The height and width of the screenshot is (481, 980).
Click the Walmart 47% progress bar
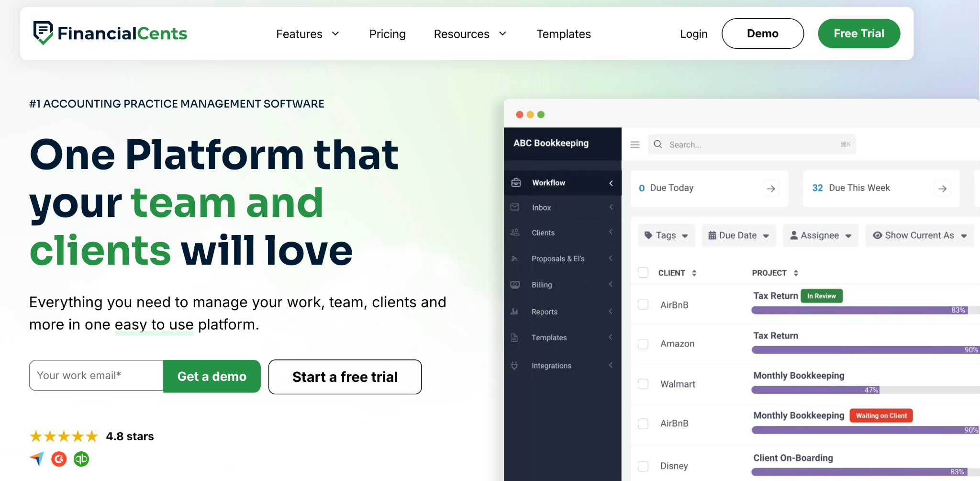click(865, 390)
